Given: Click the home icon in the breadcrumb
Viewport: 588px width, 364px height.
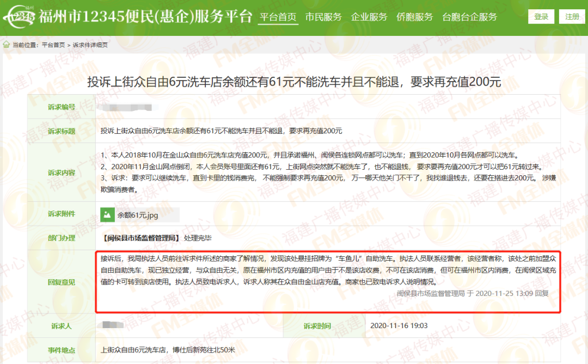Looking at the screenshot, I should click(6, 45).
